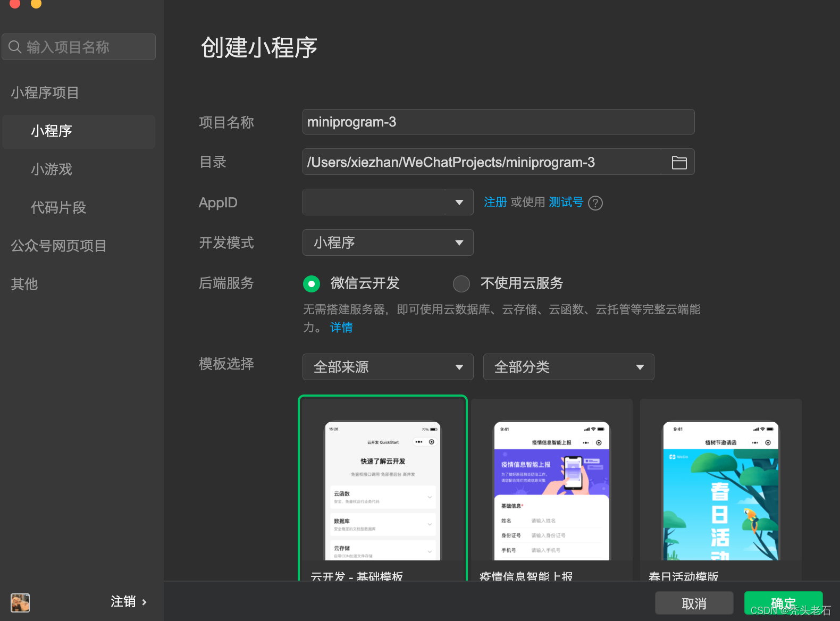The height and width of the screenshot is (621, 840).
Task: Click the 小程序项目 sidebar heading
Action: pyautogui.click(x=45, y=93)
